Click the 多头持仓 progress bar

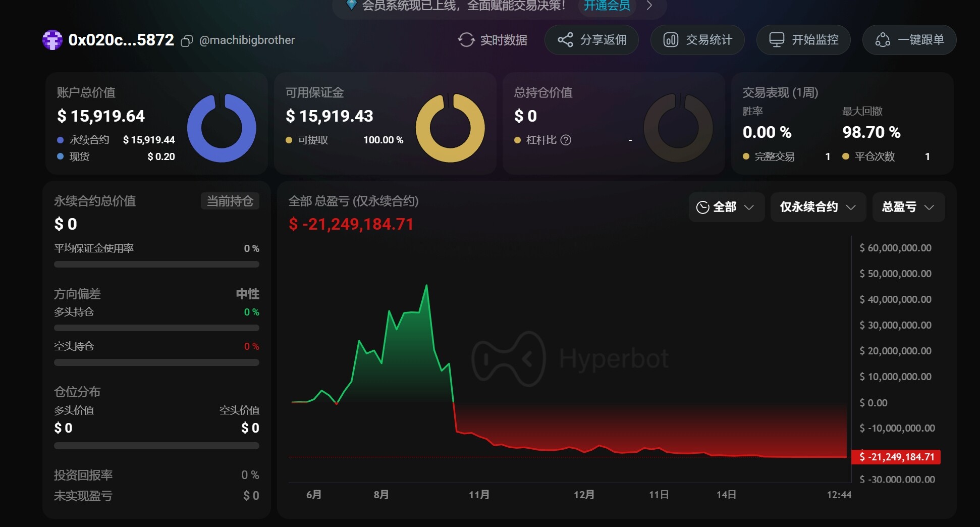156,328
